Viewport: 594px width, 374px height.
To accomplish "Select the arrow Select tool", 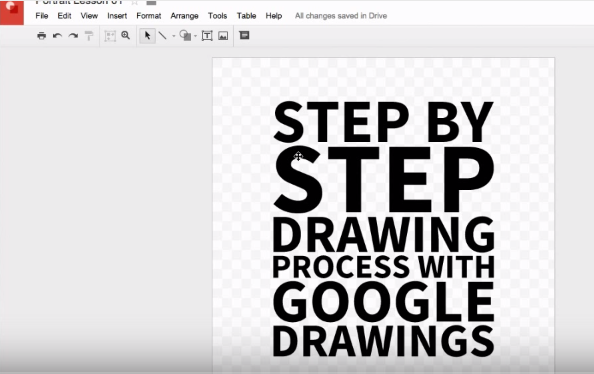I will [147, 36].
